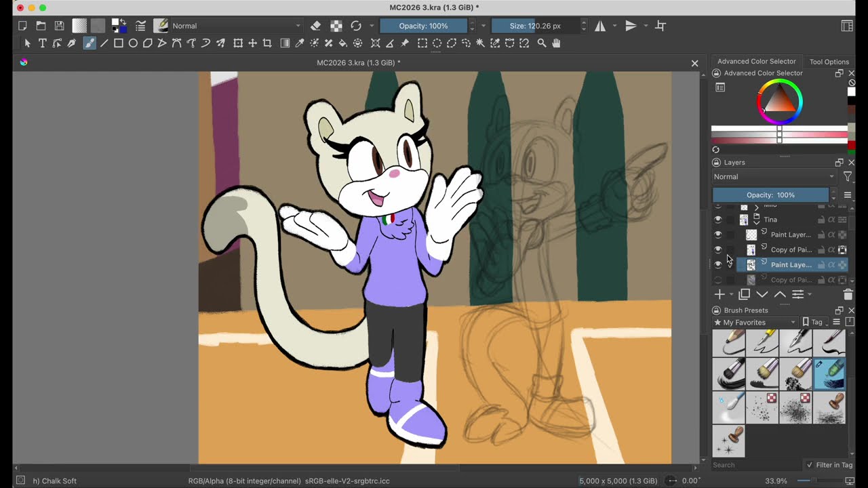
Task: Toggle preserve alpha checkerboard button
Action: point(336,26)
